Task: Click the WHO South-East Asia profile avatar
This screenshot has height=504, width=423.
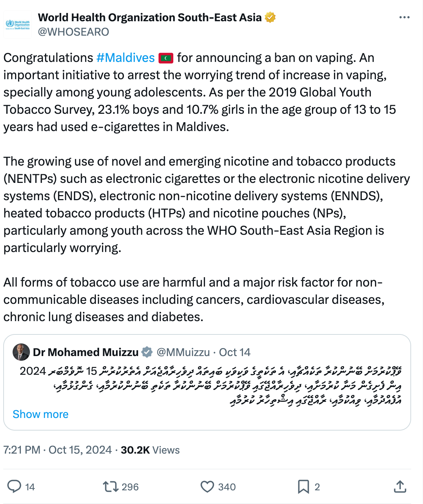Action: pos(18,24)
